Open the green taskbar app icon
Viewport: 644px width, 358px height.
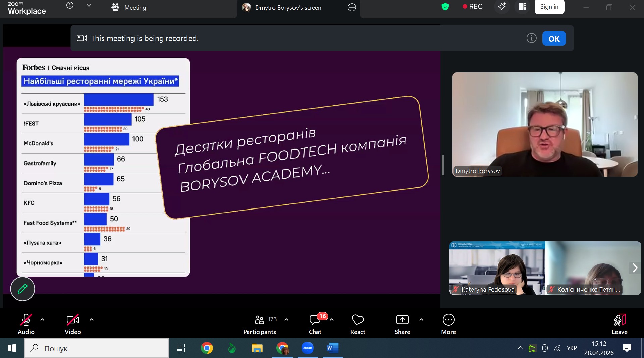(x=232, y=348)
